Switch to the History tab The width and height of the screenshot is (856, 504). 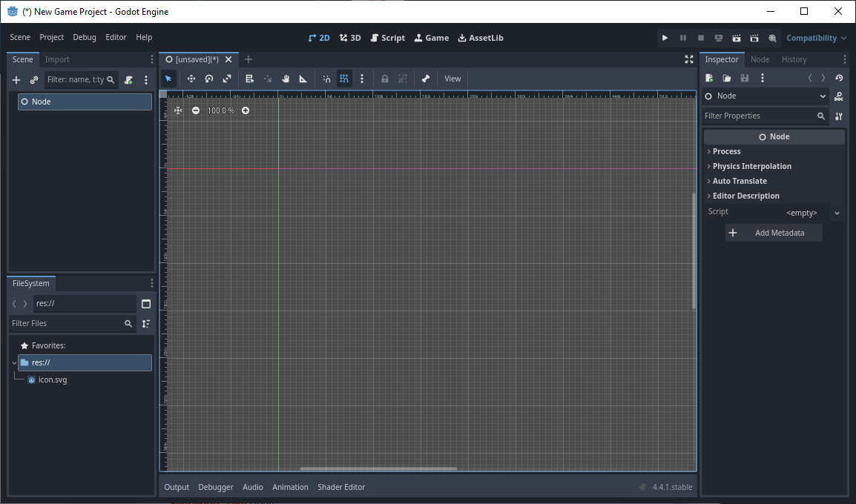pyautogui.click(x=794, y=59)
